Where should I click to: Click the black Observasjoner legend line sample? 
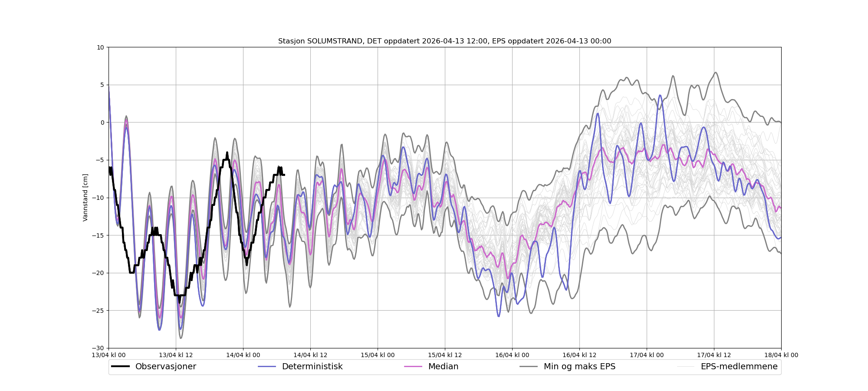120,367
